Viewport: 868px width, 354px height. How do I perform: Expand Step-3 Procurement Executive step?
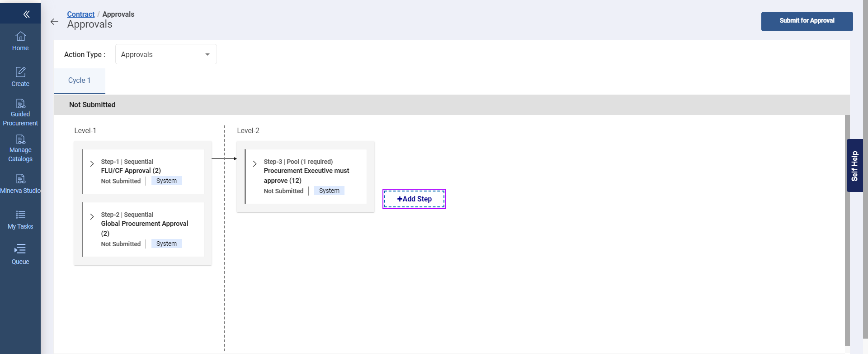pyautogui.click(x=255, y=164)
